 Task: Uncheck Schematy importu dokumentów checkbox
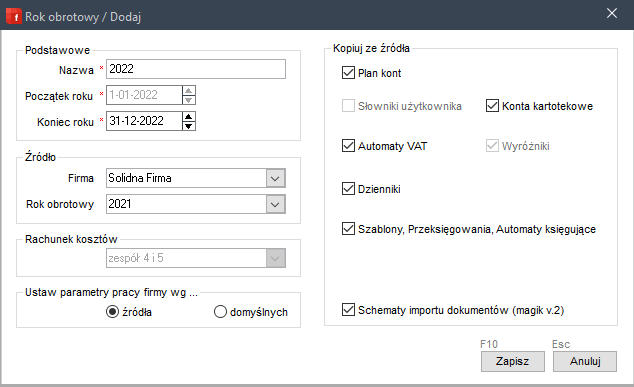pos(348,310)
